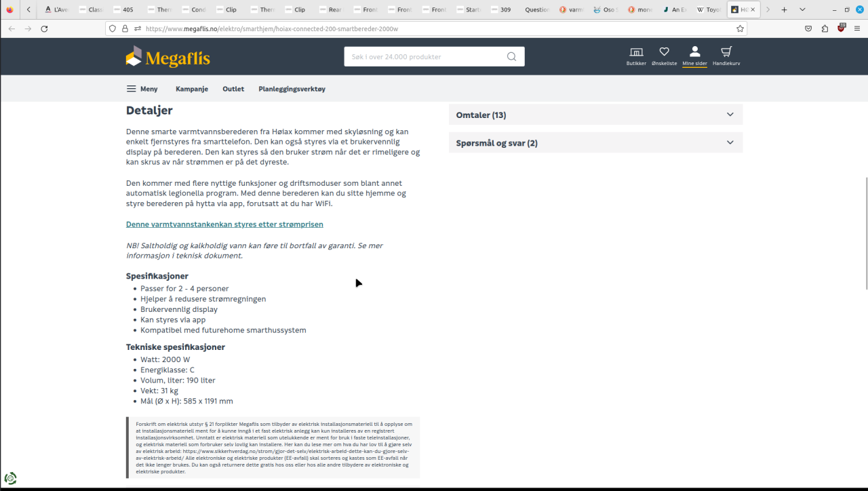
Task: Click the product search field
Action: 425,56
